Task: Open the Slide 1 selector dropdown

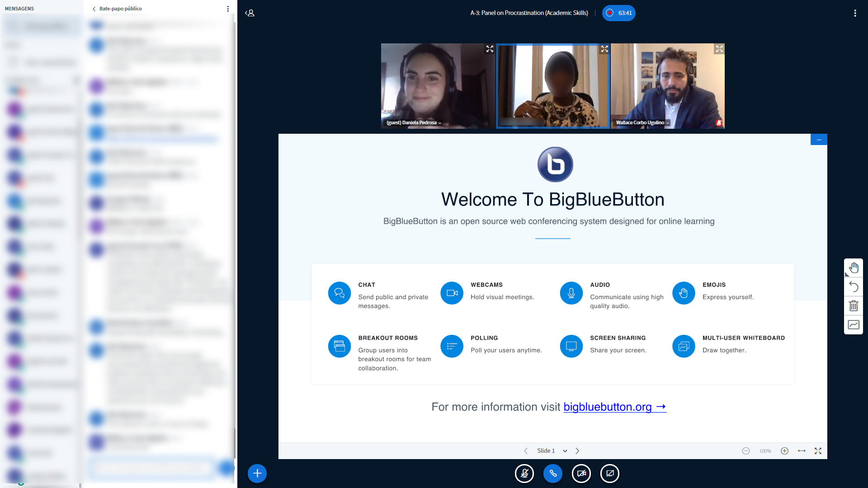Action: [552, 451]
